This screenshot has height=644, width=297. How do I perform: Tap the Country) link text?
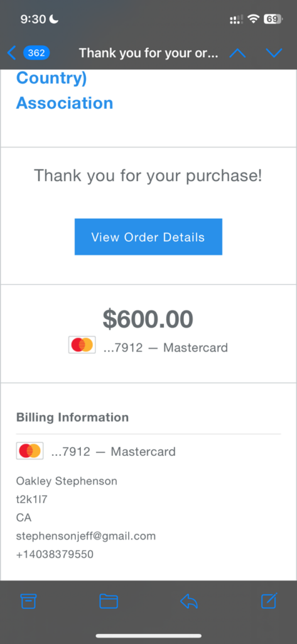click(51, 78)
